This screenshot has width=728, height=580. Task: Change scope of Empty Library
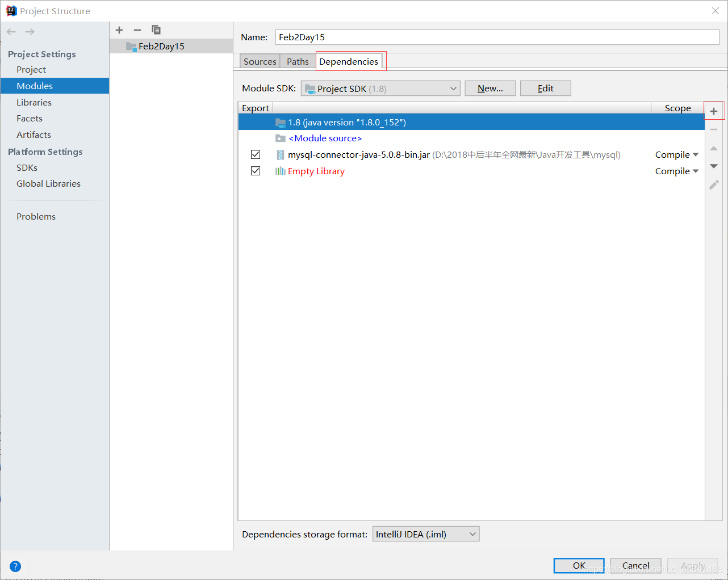676,171
